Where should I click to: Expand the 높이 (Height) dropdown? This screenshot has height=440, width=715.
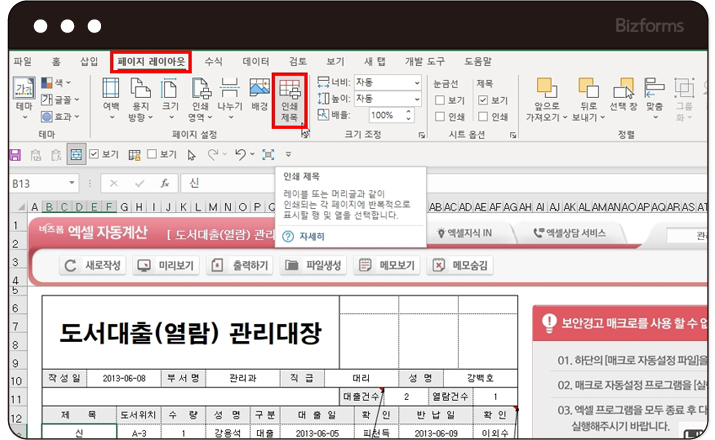point(416,99)
